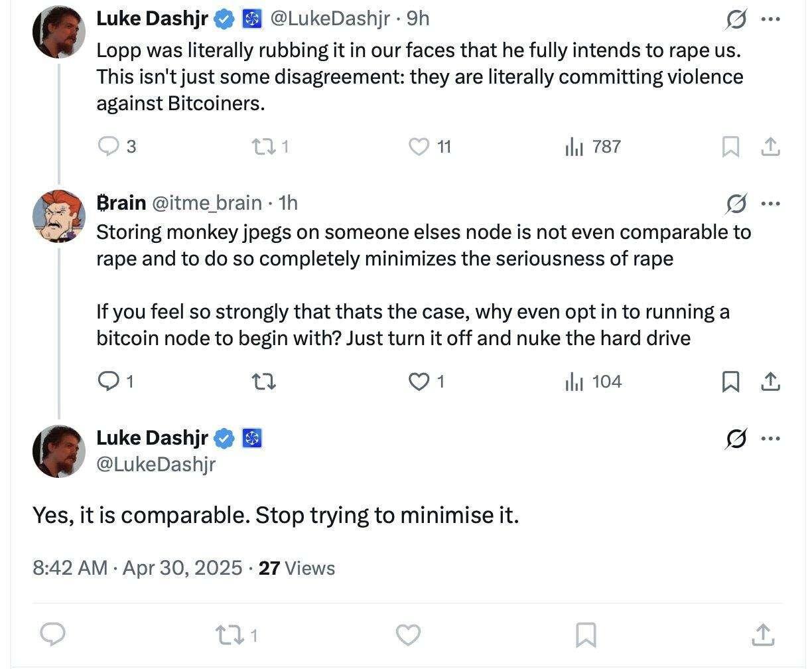This screenshot has height=669, width=812.
Task: Repost Brain's tweet about monkey jpegs
Action: click(265, 381)
